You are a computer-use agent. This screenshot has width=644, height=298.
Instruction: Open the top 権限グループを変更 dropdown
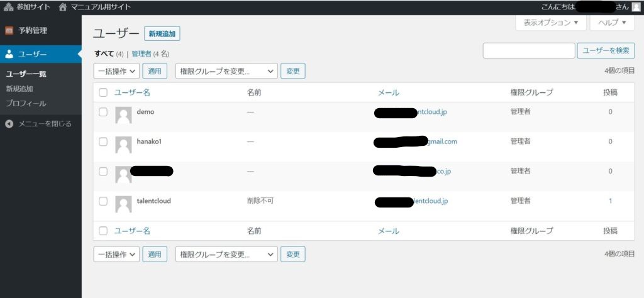tap(226, 71)
